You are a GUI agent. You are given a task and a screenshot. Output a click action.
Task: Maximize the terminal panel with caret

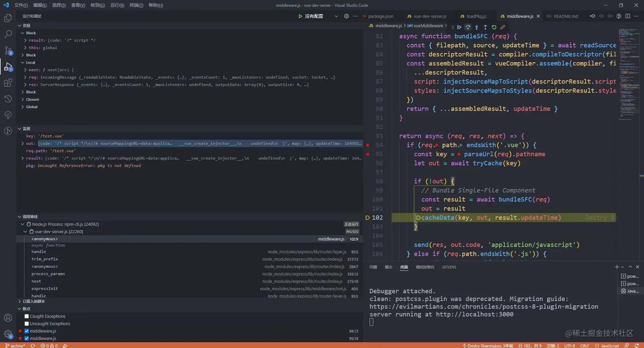[x=630, y=267]
